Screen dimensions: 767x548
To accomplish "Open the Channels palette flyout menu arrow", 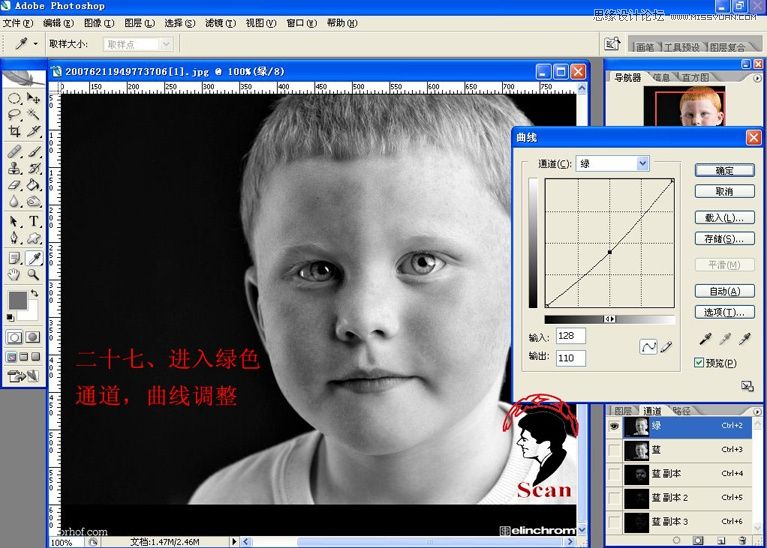I will [x=758, y=411].
